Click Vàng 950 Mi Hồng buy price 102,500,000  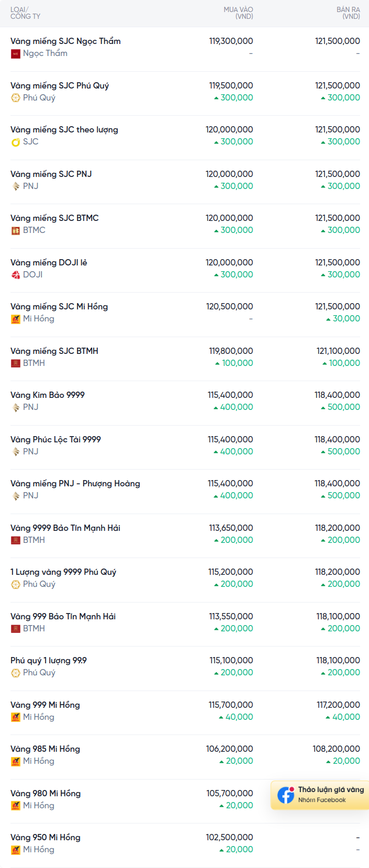coord(229,838)
